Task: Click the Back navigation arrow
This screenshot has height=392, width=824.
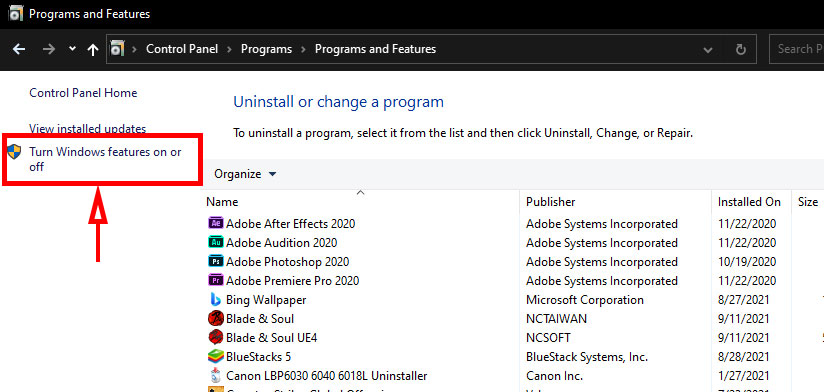Action: pos(19,49)
